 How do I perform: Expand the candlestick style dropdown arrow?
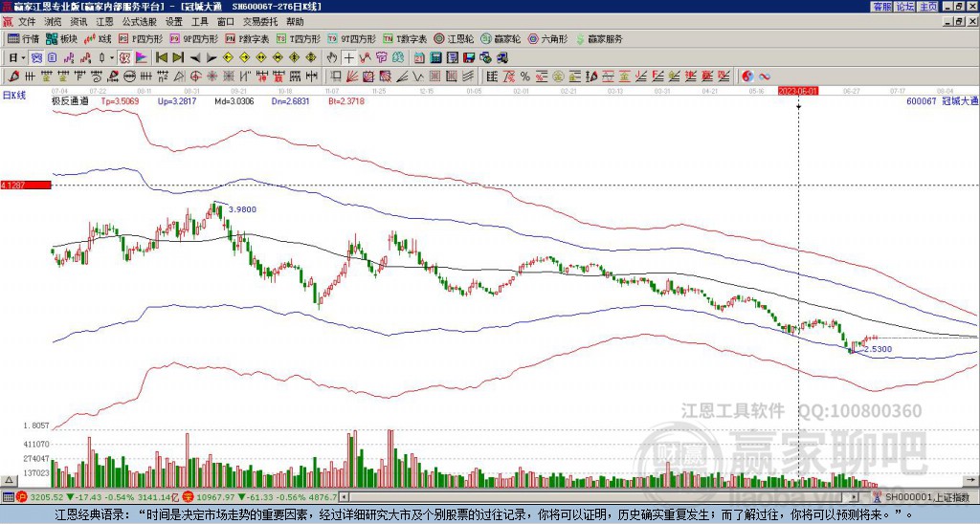tap(112, 57)
